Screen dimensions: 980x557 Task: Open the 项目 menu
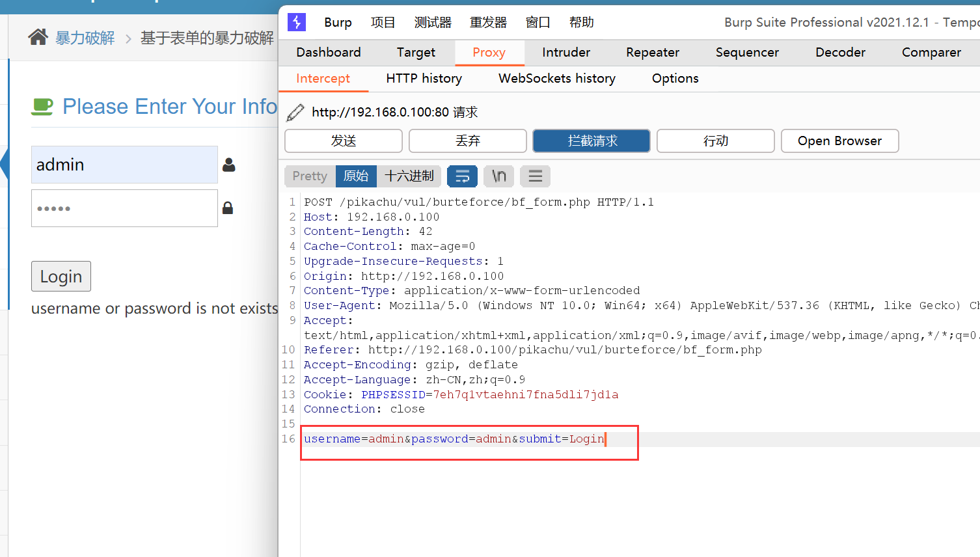(x=383, y=22)
